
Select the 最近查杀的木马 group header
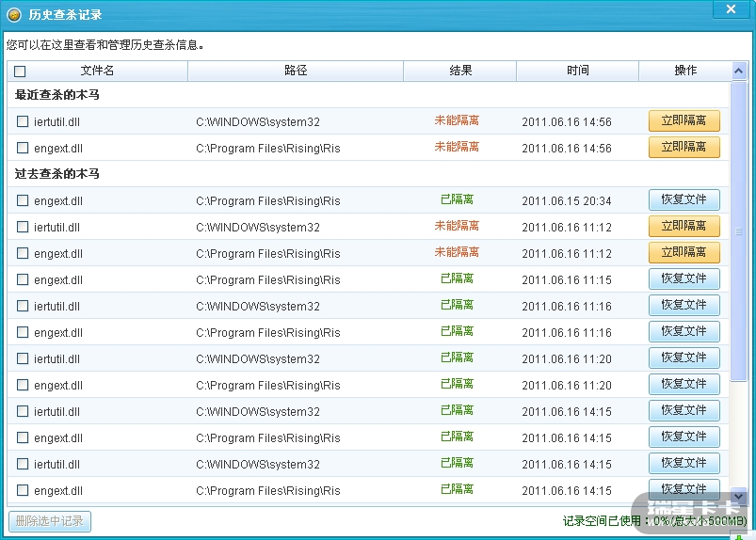[56, 95]
